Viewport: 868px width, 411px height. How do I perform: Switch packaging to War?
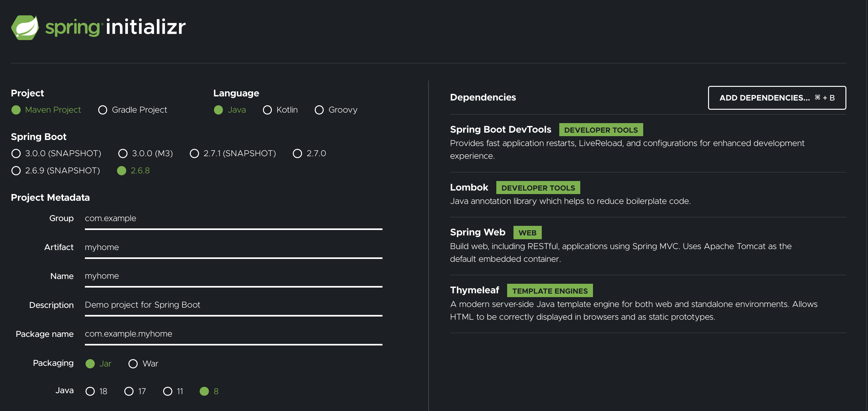[133, 364]
